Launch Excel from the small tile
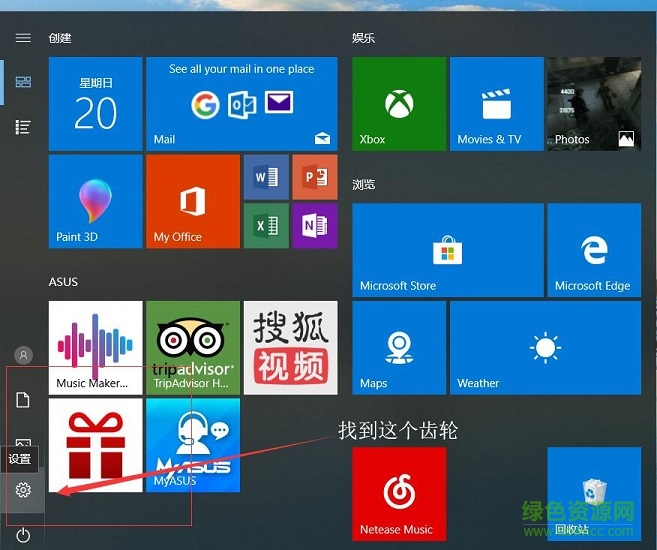This screenshot has height=550, width=657. tap(266, 226)
